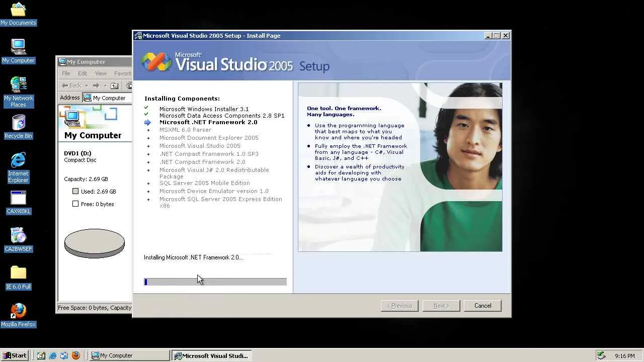Select the My Network Places desktop icon

pos(18,92)
